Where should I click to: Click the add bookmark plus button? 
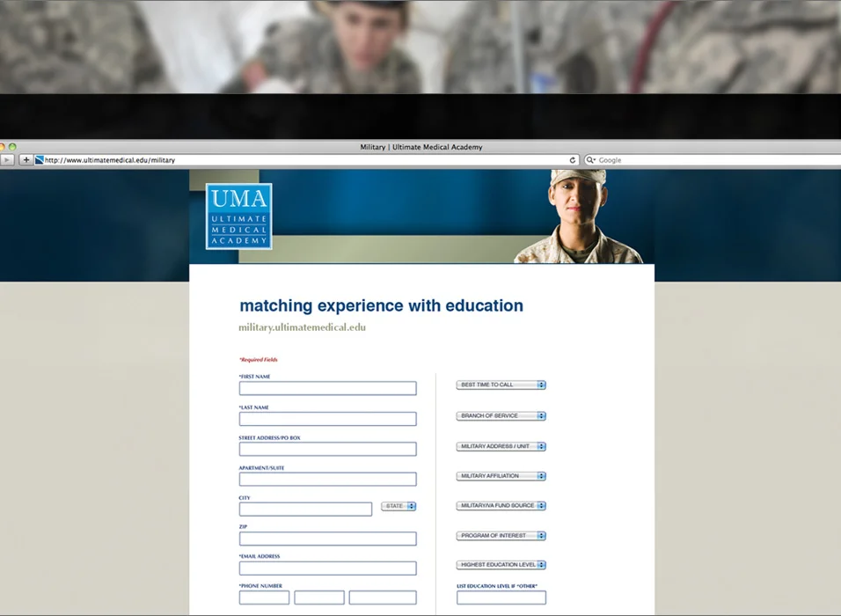(26, 160)
